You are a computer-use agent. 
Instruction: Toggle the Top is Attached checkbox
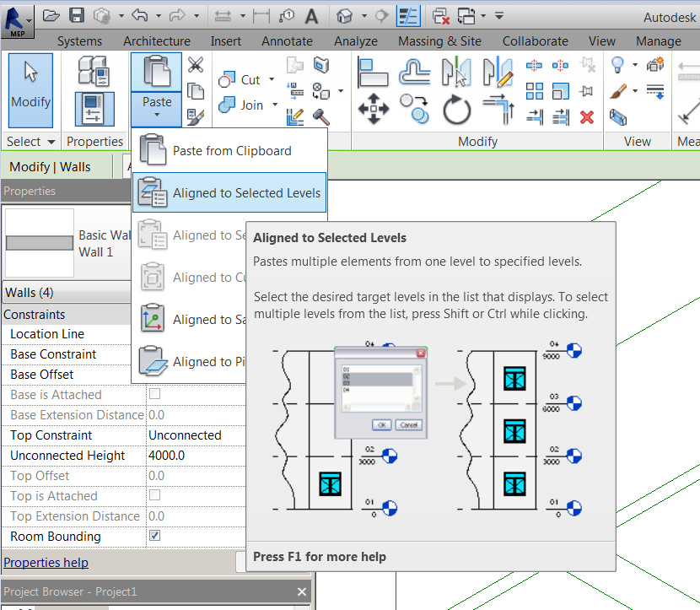[x=154, y=495]
